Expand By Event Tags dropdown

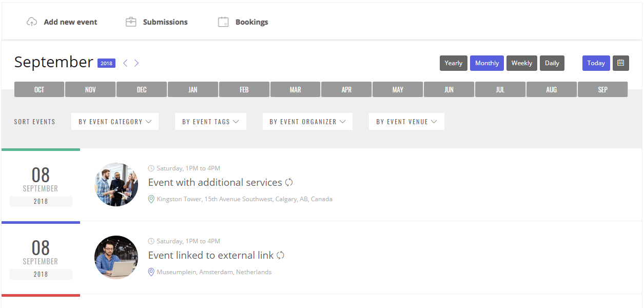211,122
